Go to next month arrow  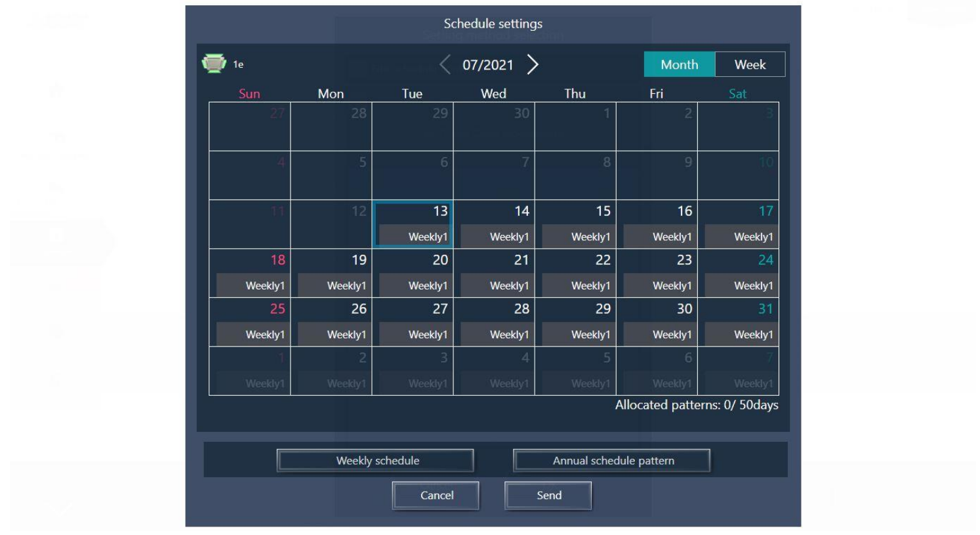coord(533,64)
